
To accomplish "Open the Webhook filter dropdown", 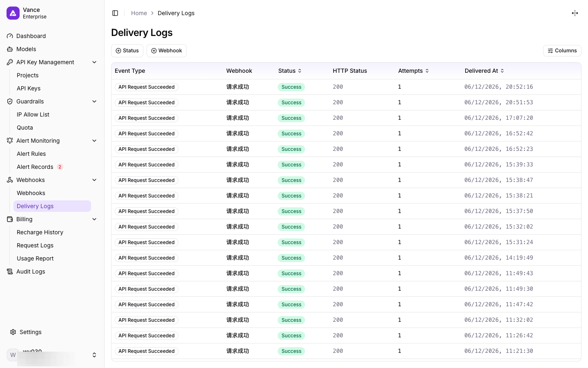I will [167, 51].
